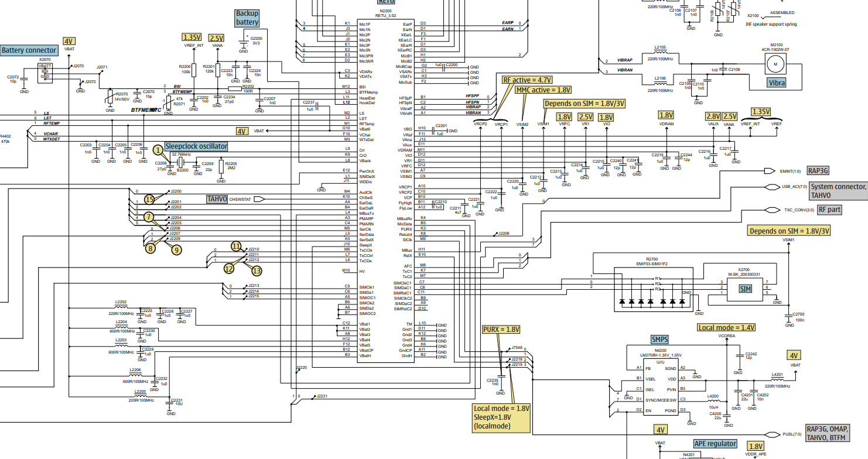This screenshot has width=868, height=459.
Task: Select the yellow test point marker 15
Action: click(150, 200)
